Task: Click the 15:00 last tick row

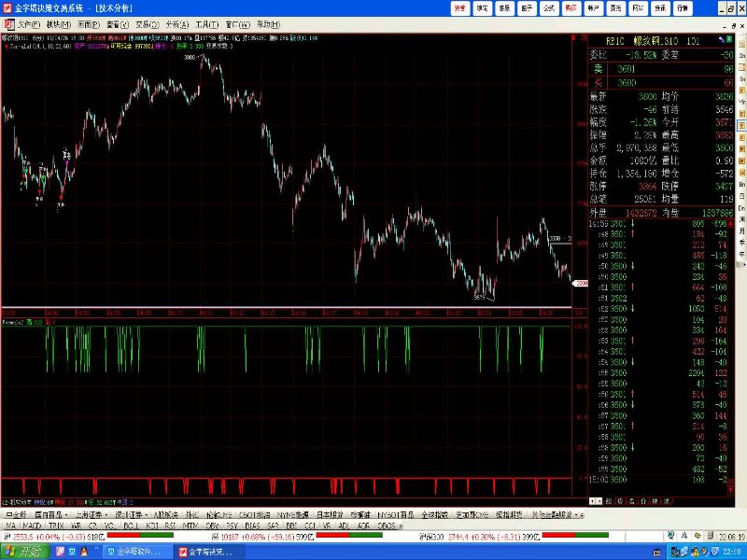Action: (658, 480)
